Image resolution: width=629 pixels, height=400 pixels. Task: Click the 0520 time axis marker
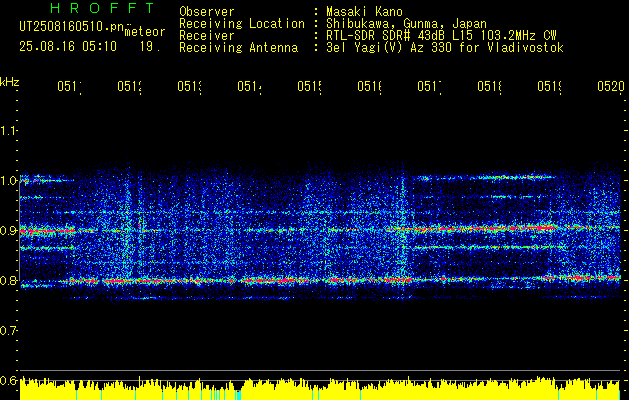611,86
